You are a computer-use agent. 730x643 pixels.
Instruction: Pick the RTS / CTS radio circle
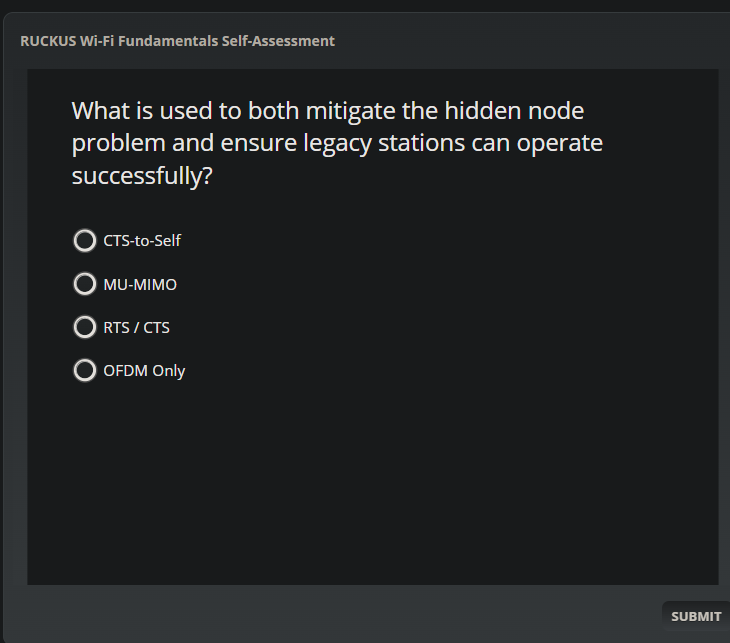point(85,327)
